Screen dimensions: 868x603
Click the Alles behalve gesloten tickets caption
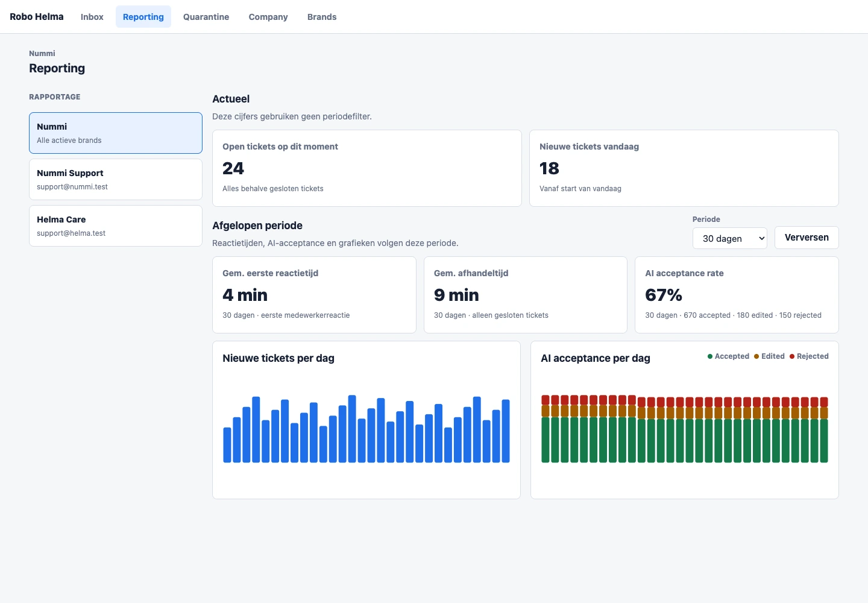click(x=273, y=189)
